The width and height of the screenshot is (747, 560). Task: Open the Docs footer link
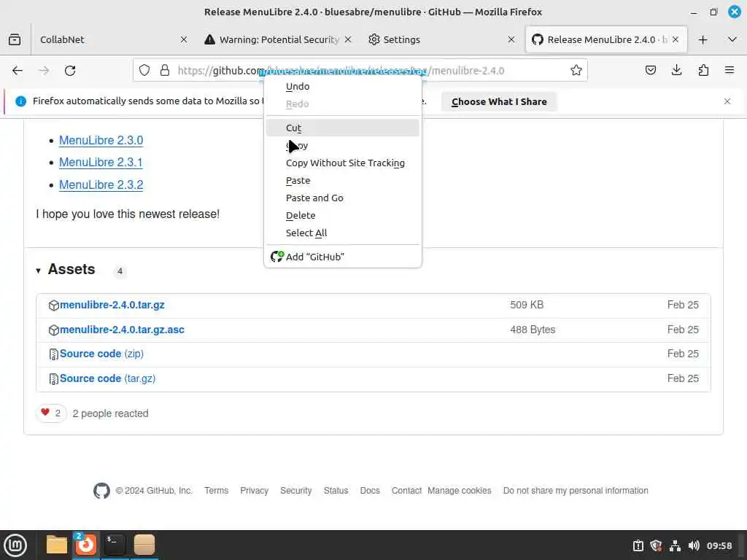tap(370, 491)
